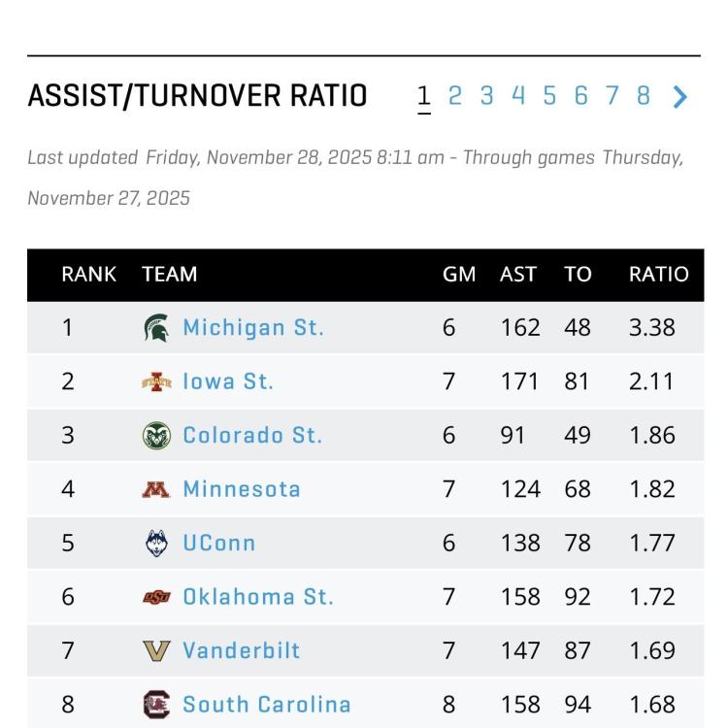Open page 2 of the rankings
The height and width of the screenshot is (728, 728).
[x=454, y=95]
